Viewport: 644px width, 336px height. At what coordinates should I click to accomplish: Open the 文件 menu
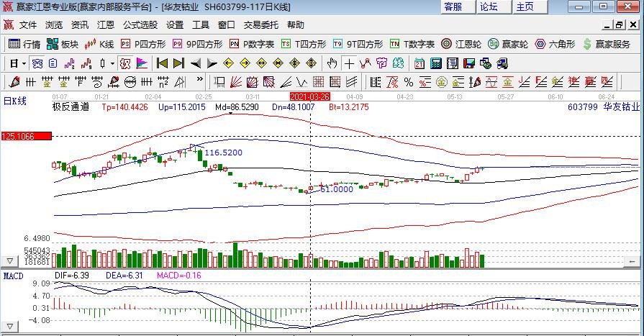tap(28, 25)
